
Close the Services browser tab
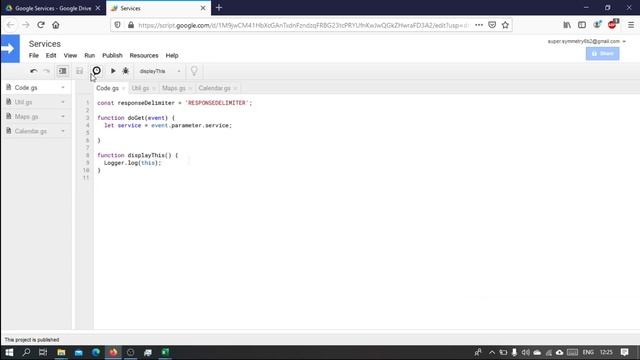coord(203,8)
